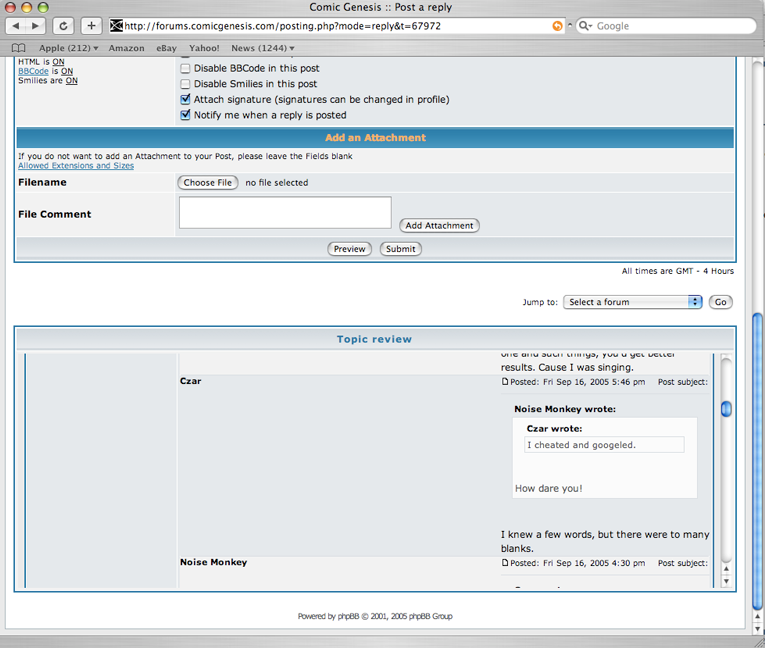Click the Topic review header

pos(374,339)
